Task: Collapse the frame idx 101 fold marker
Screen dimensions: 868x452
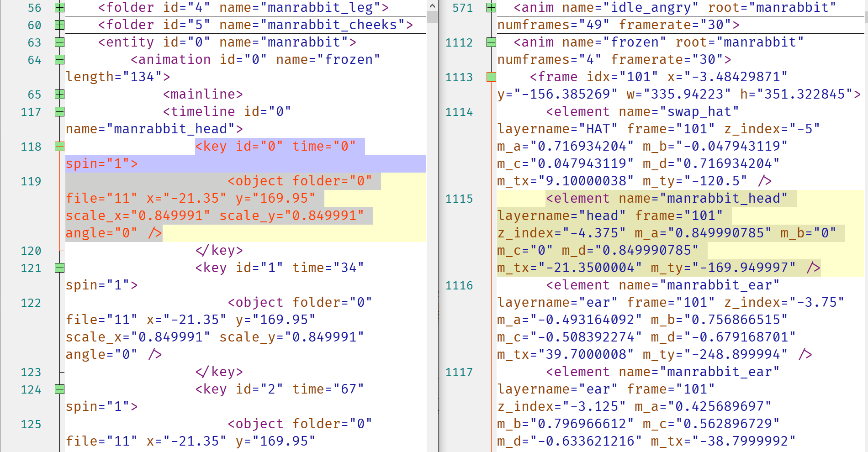Action: pos(491,77)
